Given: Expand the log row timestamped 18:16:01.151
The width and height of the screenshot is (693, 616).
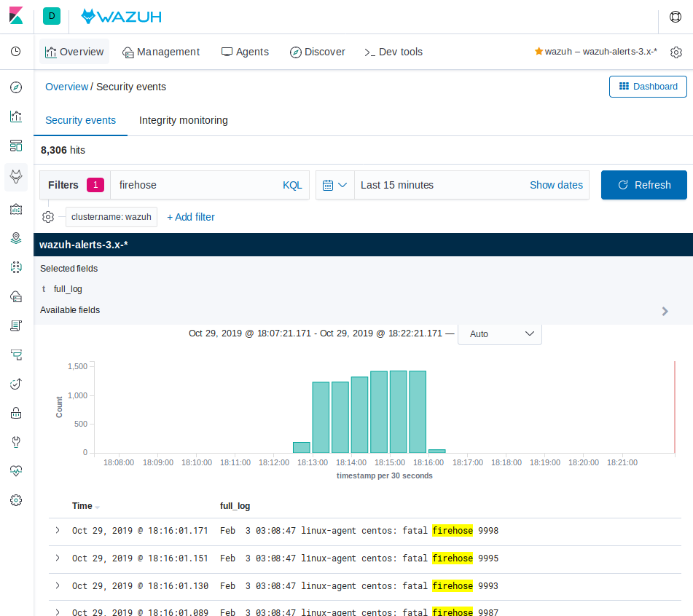Looking at the screenshot, I should pos(58,558).
